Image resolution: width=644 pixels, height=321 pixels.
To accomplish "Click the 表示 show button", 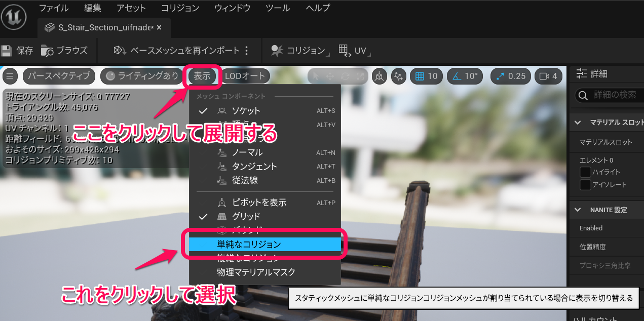I will [x=202, y=76].
